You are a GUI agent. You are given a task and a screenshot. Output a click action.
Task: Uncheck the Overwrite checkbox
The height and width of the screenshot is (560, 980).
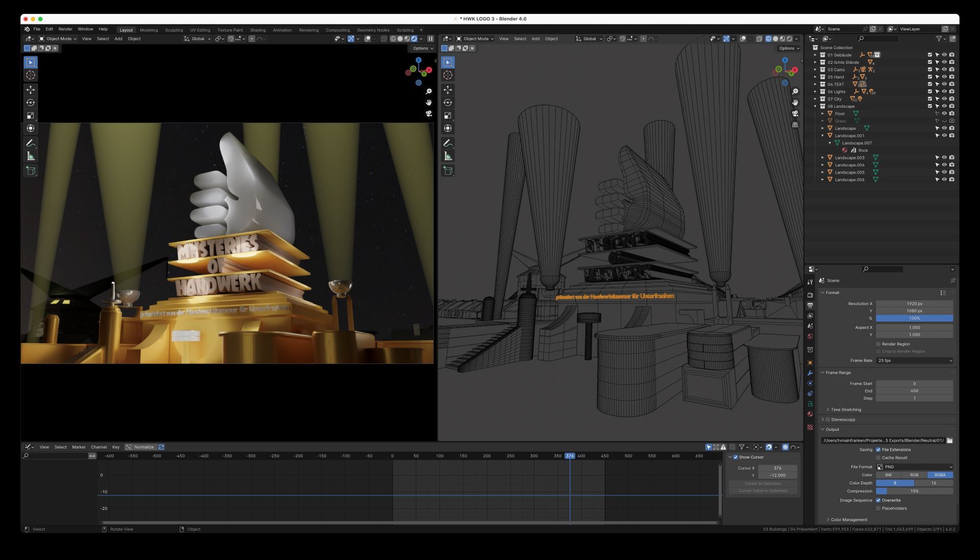(x=878, y=500)
